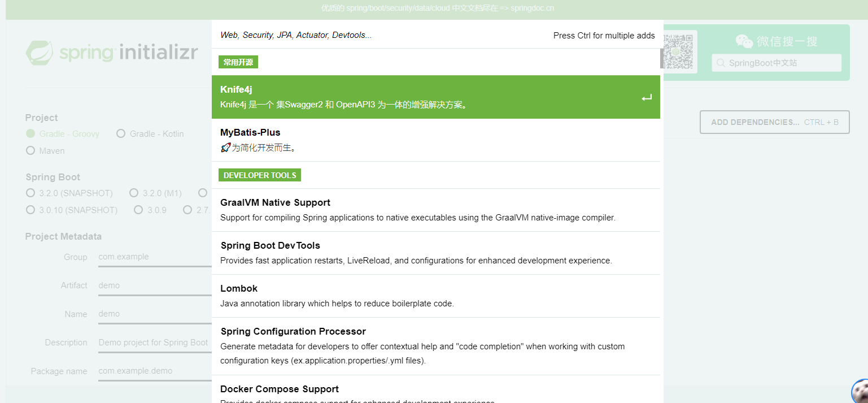Viewport: 868px width, 403px height.
Task: Click the WeChat logo icon
Action: pos(744,41)
